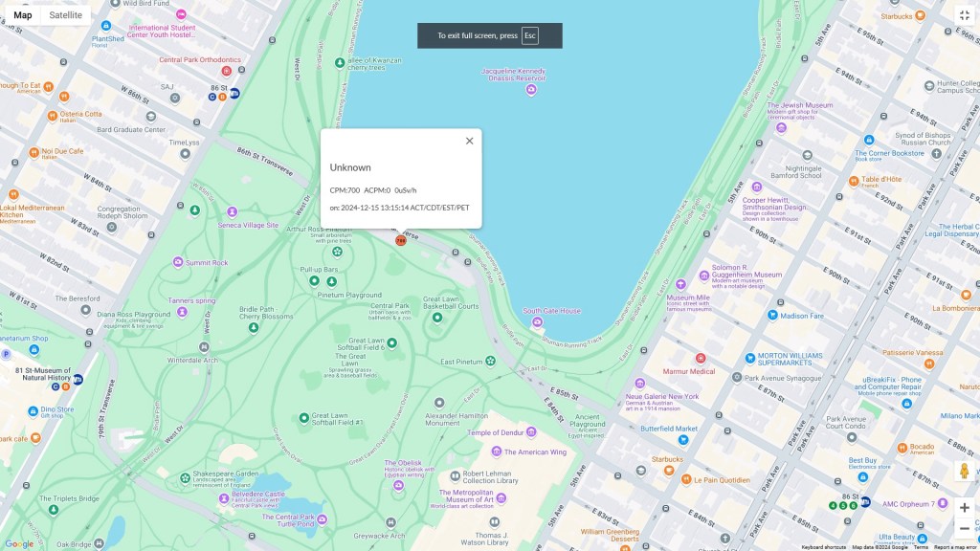Image resolution: width=980 pixels, height=551 pixels.
Task: Close the Unknown sensor info popup
Action: (x=469, y=141)
